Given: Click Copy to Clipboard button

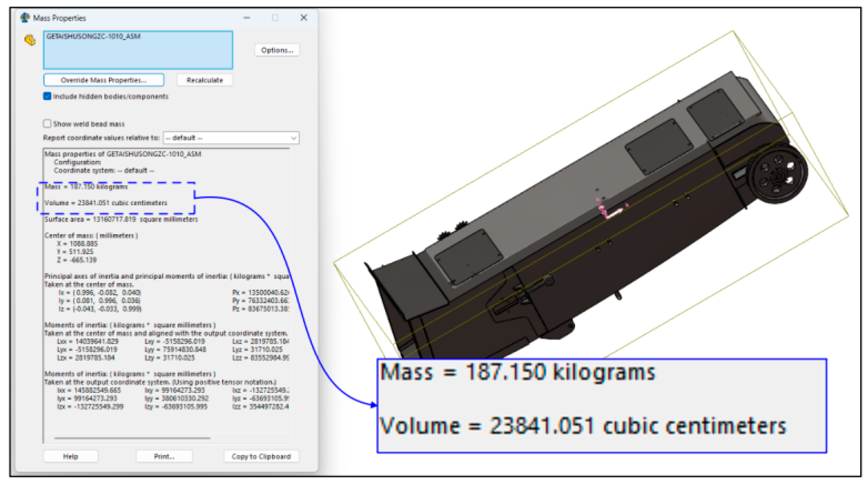Looking at the screenshot, I should pos(261,456).
